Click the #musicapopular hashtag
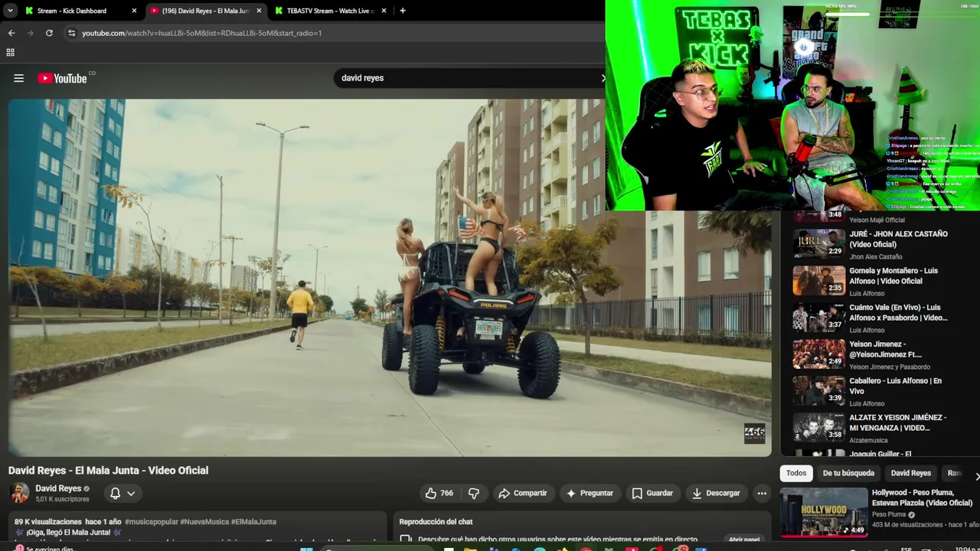980x551 pixels. tap(151, 522)
